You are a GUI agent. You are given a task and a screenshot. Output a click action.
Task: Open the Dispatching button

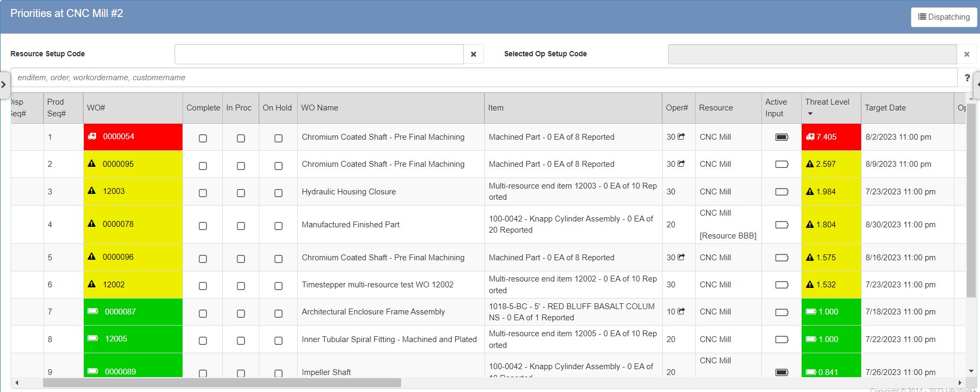coord(943,17)
